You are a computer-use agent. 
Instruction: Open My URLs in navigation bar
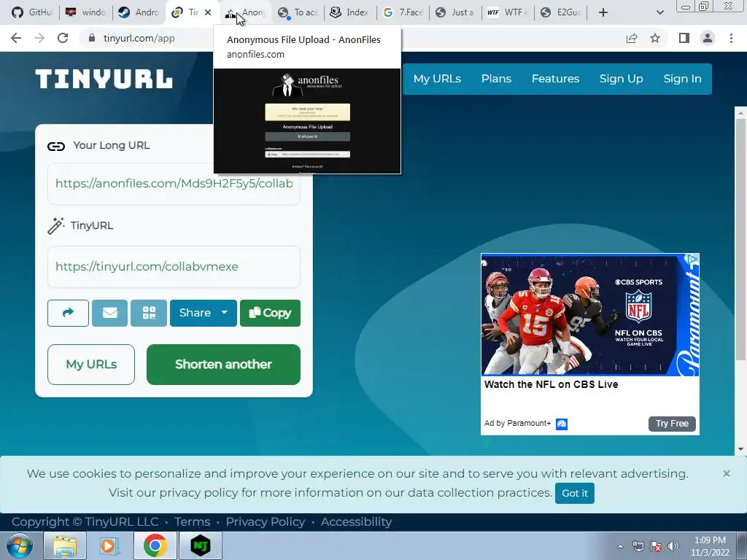pos(437,79)
